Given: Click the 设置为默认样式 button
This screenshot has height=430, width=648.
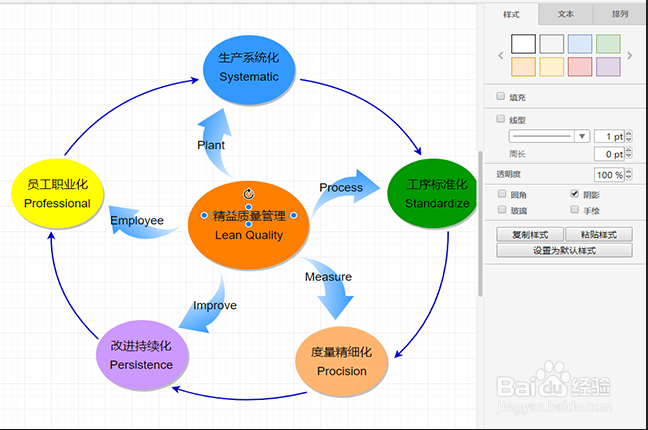Looking at the screenshot, I should tap(564, 251).
